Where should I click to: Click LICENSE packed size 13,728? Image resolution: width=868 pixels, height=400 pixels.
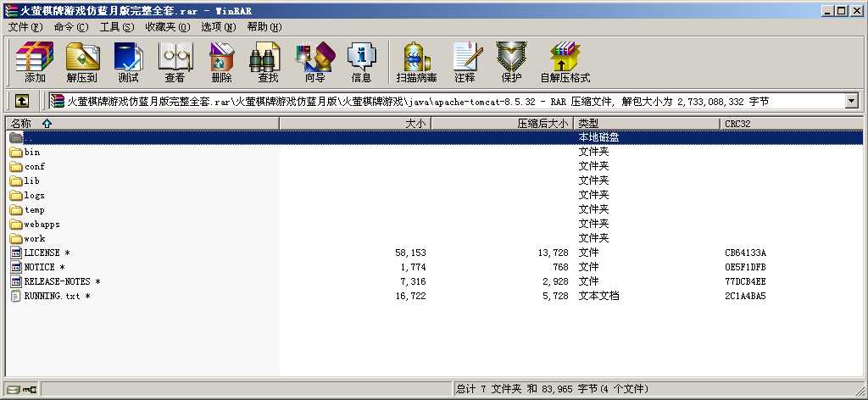tap(553, 253)
